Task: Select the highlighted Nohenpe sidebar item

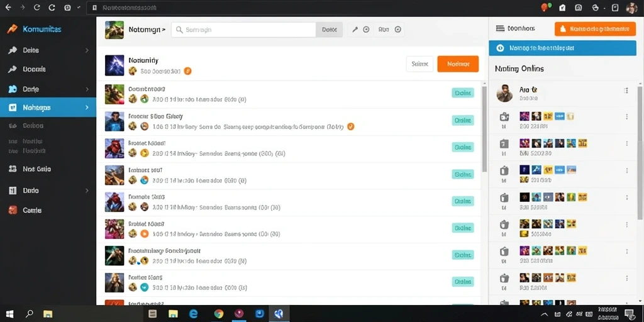Action: [x=48, y=108]
